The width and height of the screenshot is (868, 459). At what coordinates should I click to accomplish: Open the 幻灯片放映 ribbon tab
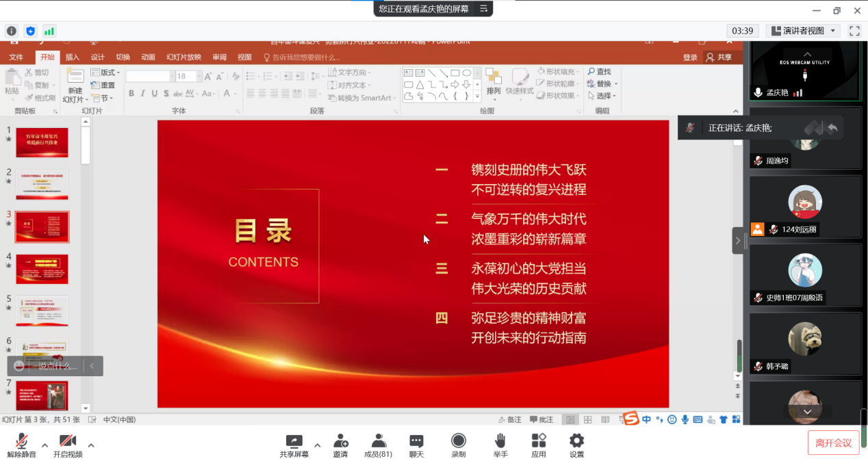coord(184,57)
